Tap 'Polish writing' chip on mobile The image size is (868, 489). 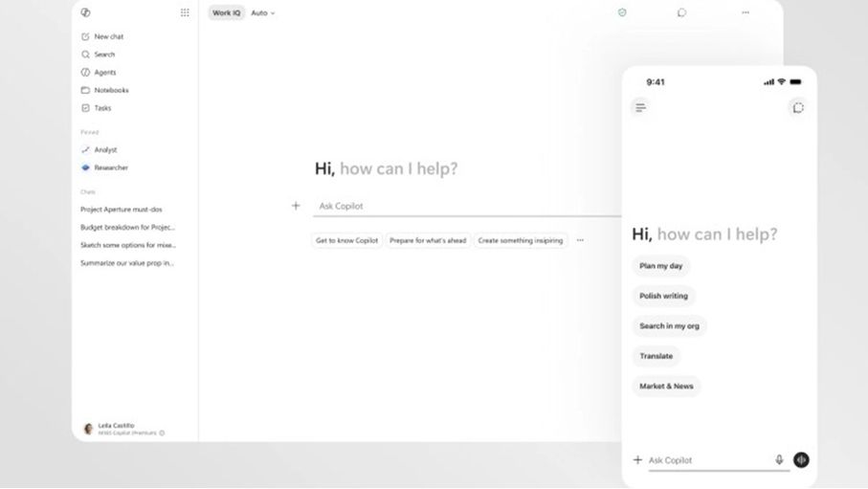coord(664,296)
